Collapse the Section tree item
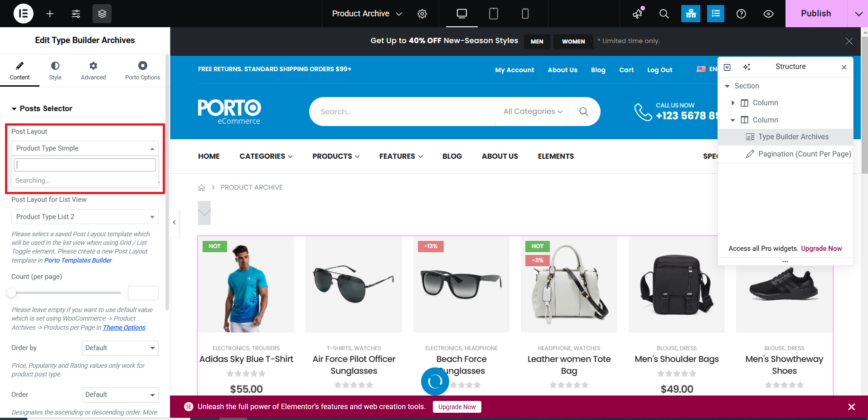The image size is (868, 420). click(x=727, y=86)
